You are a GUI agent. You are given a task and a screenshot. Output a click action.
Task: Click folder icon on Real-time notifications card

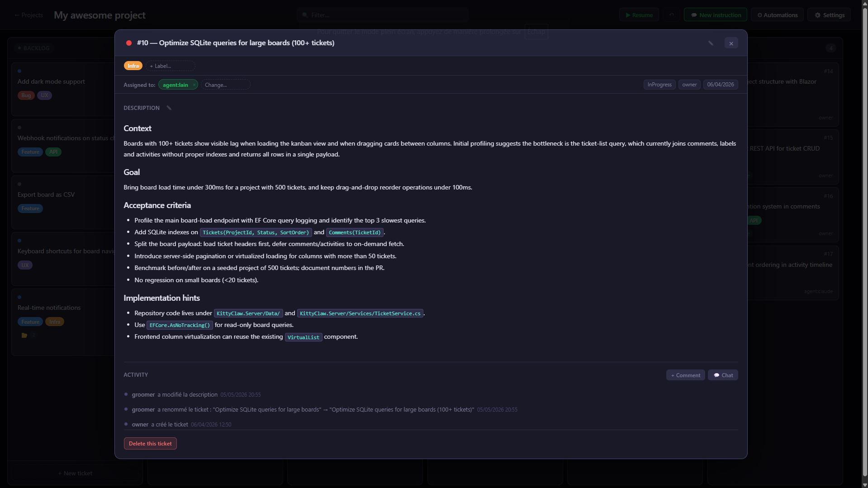coord(24,336)
